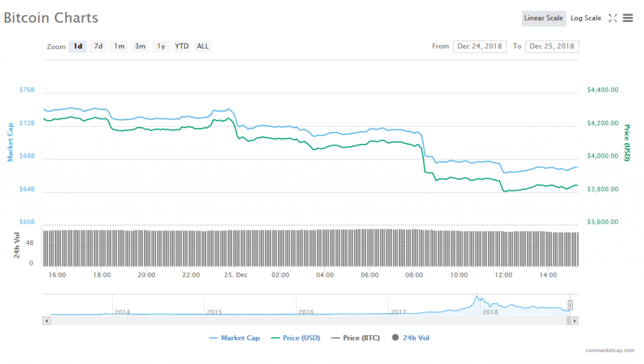Switch to Log Scale
644x364 pixels.
[586, 18]
